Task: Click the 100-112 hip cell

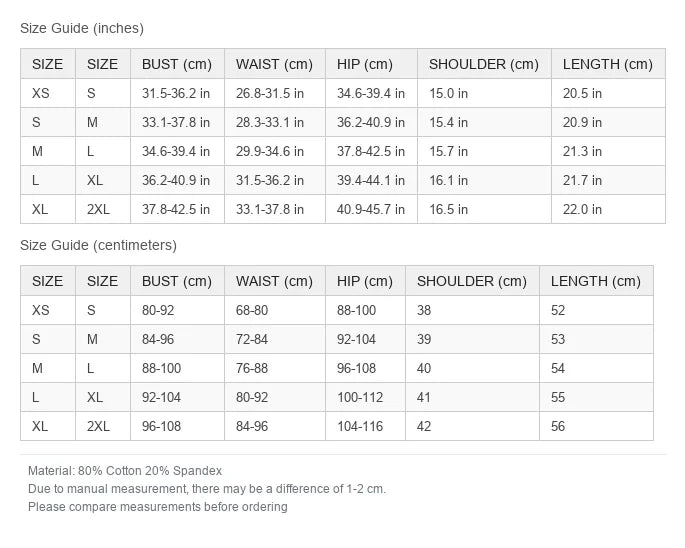Action: click(x=365, y=397)
